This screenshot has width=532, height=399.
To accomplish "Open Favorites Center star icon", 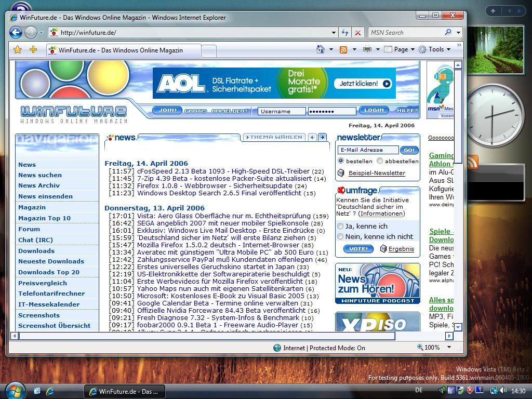I will [18, 50].
